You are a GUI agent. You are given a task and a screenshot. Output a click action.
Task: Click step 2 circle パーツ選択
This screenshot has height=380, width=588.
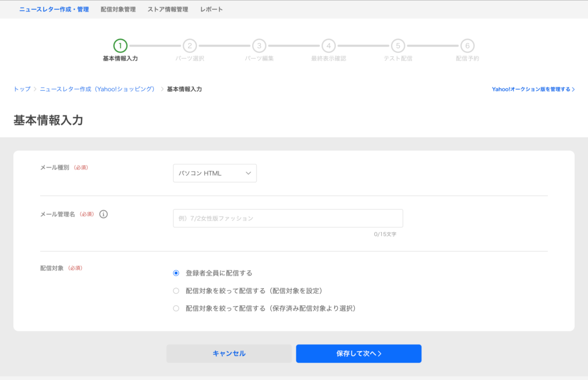coord(189,46)
